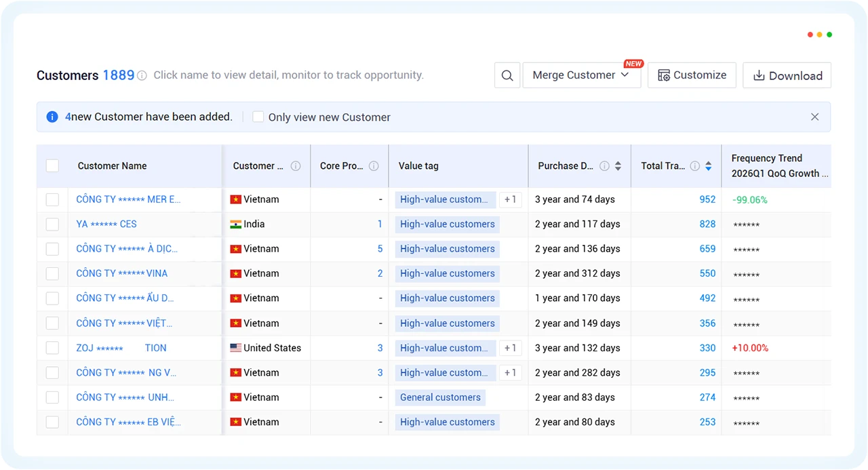Image resolution: width=868 pixels, height=470 pixels.
Task: Select checkbox for CÔNG TY À DỊC... row
Action: coord(52,249)
